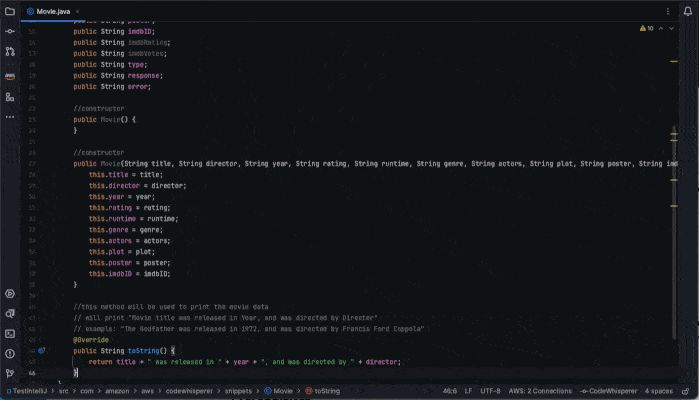
Task: Open the AWS Toolkit panel
Action: [10, 76]
